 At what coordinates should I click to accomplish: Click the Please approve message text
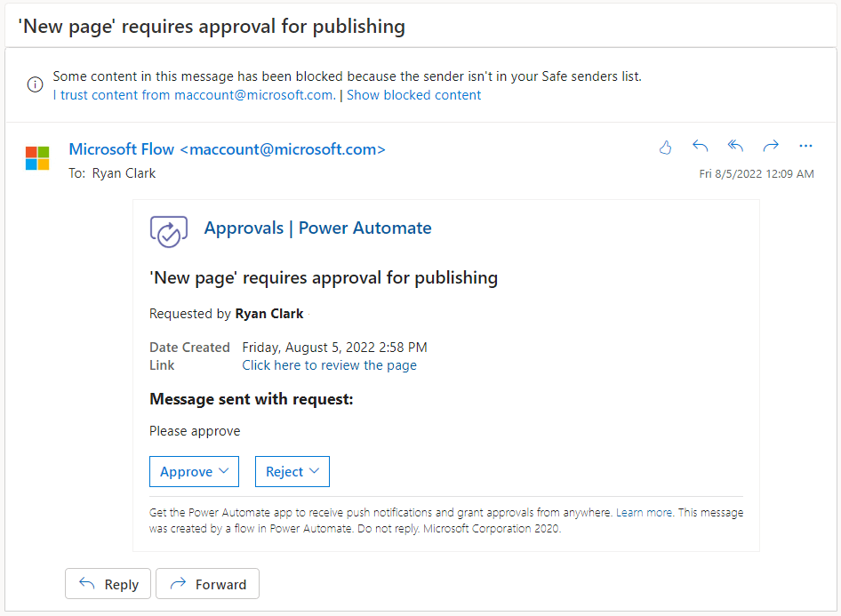(195, 432)
